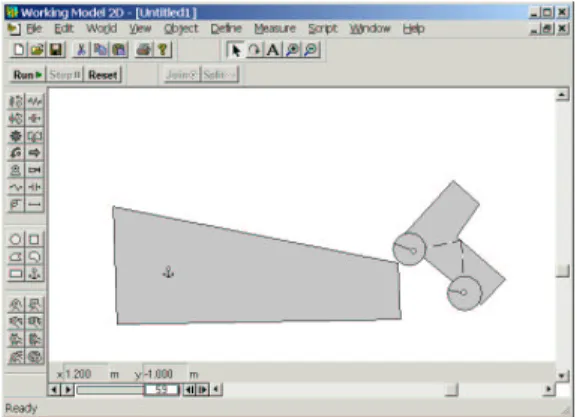This screenshot has height=417, width=577.
Task: Select the Zoom In magnifier tool
Action: (x=292, y=50)
